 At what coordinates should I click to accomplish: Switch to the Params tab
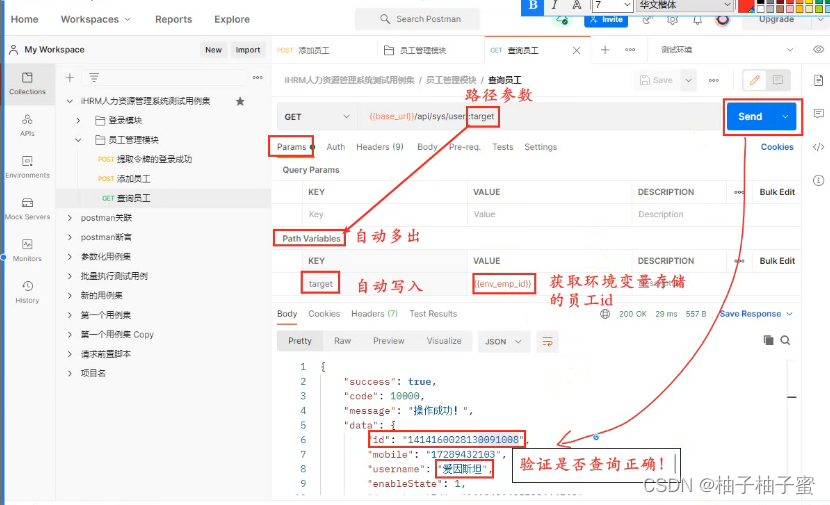292,147
